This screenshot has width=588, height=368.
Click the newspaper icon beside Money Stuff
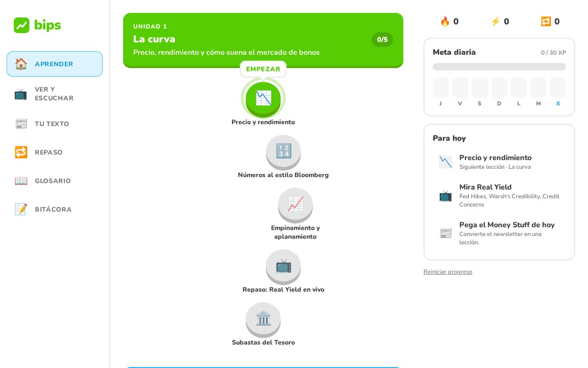click(x=446, y=233)
